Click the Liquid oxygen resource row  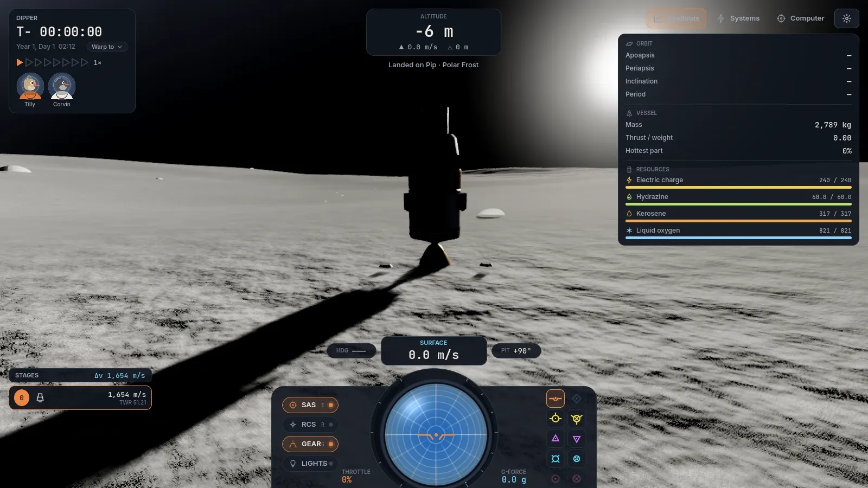(738, 233)
